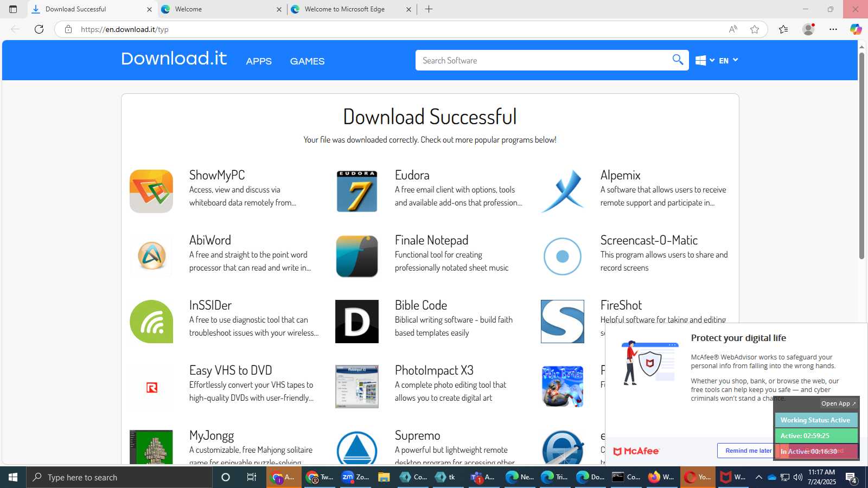Open the Bible Code title link
Image resolution: width=868 pixels, height=488 pixels.
point(421,305)
